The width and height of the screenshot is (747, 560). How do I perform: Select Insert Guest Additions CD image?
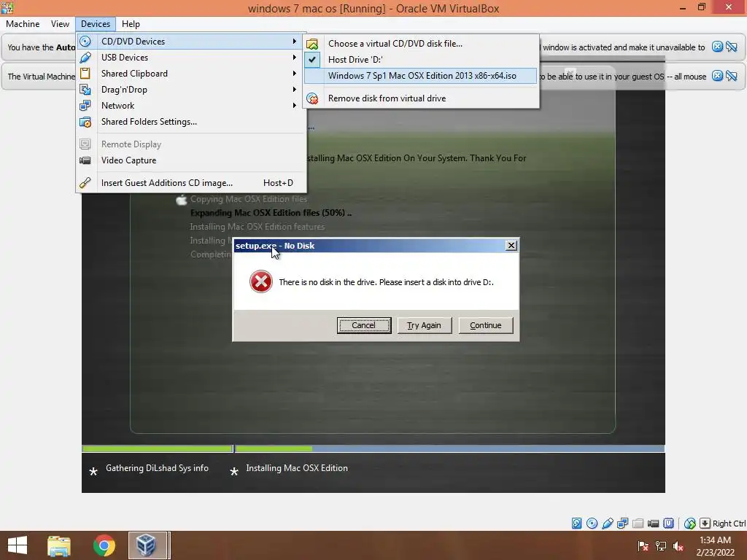pyautogui.click(x=190, y=183)
